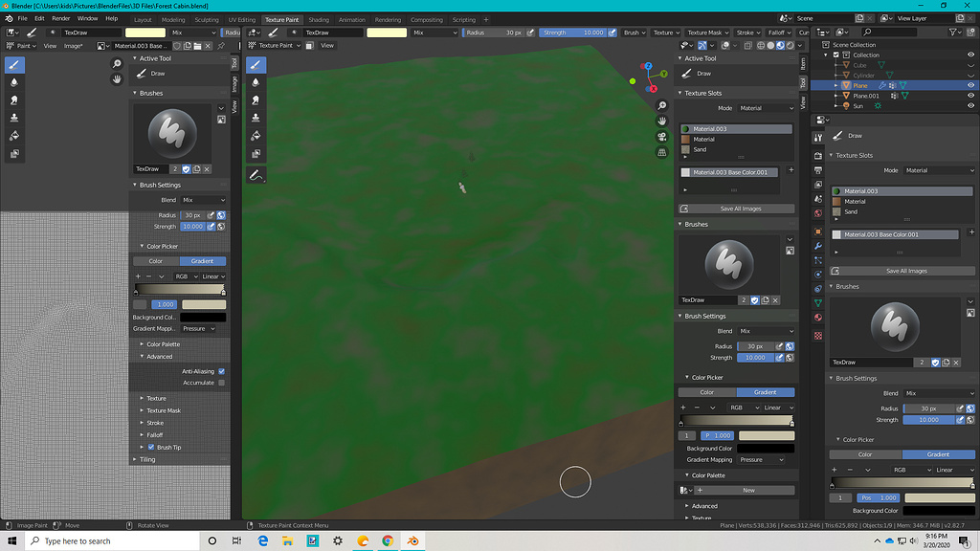Toggle Anti-Aliasing checkbox
Viewport: 980px width, 551px height.
[221, 371]
